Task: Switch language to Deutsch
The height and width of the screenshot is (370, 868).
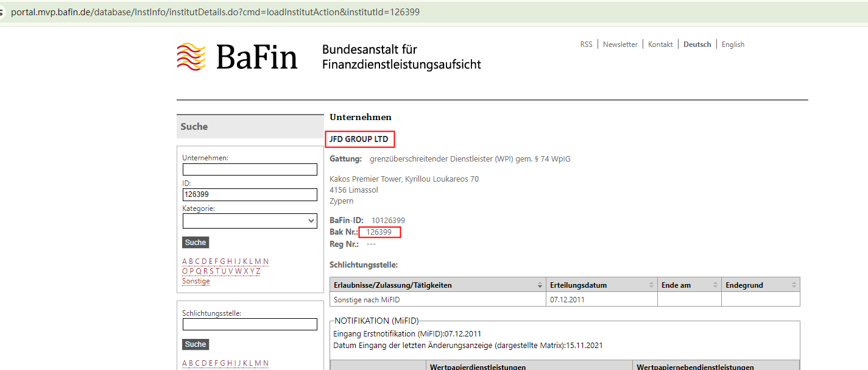Action: pos(697,44)
